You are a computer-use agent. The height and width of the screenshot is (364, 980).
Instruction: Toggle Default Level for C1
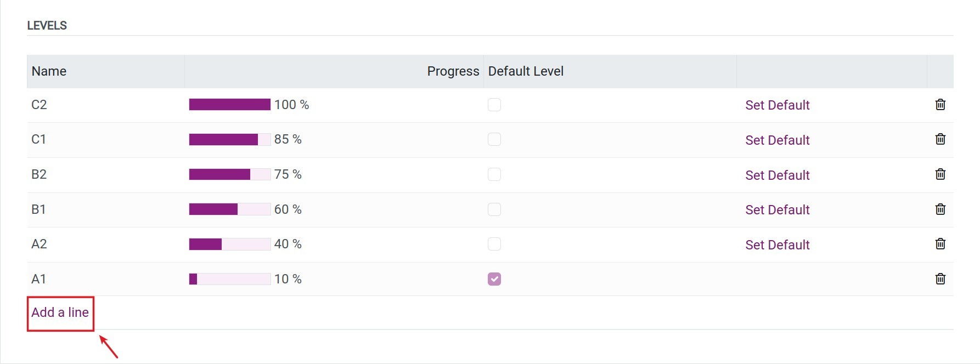(x=494, y=139)
